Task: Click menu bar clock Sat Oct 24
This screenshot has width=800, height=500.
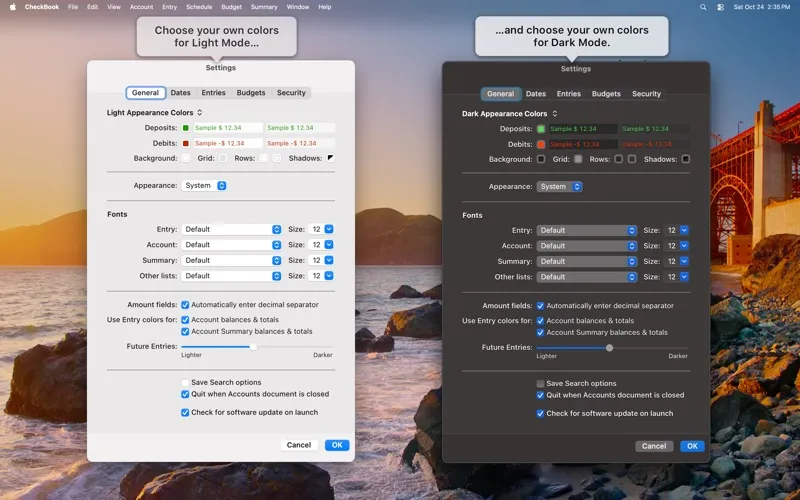Action: coord(762,7)
